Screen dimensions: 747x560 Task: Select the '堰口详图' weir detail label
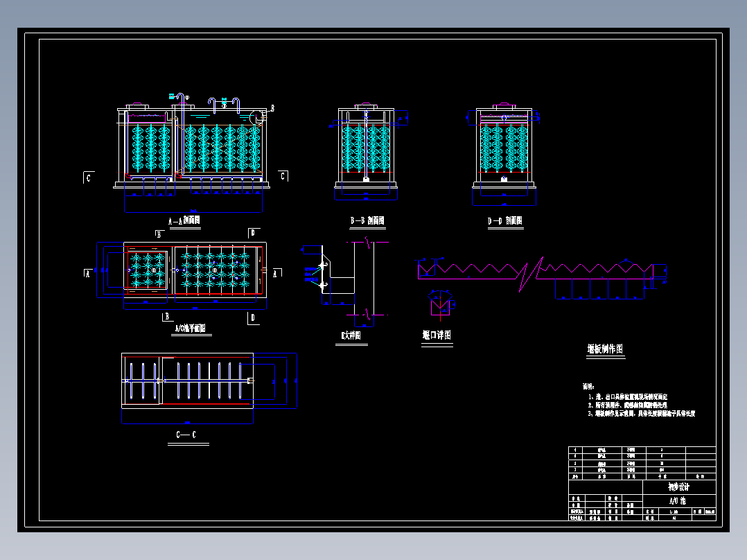(437, 335)
